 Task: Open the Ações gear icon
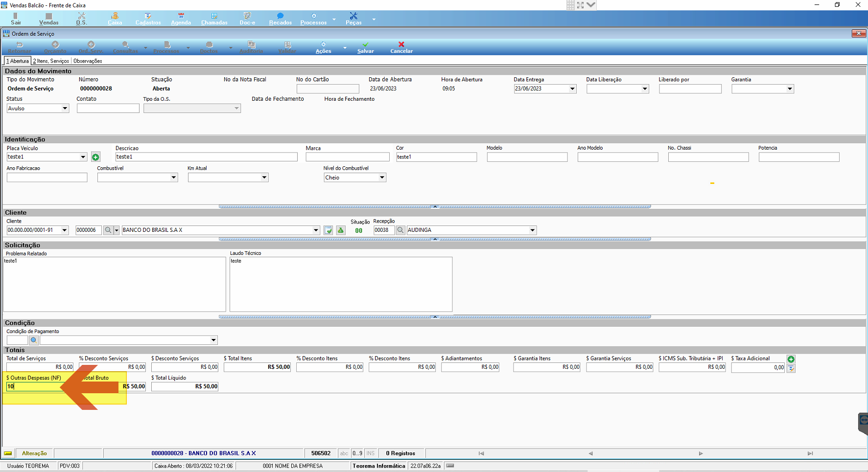323,47
